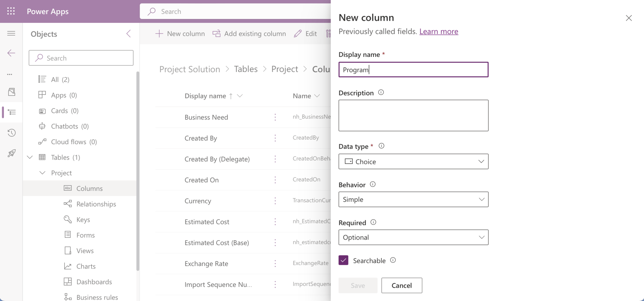The height and width of the screenshot is (301, 644).
Task: Click the Data type info icon
Action: coord(381,146)
